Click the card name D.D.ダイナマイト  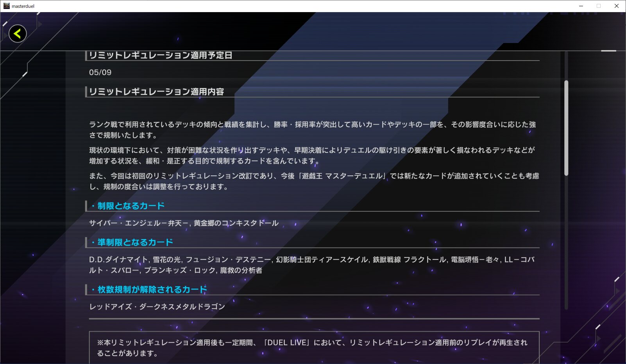[x=119, y=259]
